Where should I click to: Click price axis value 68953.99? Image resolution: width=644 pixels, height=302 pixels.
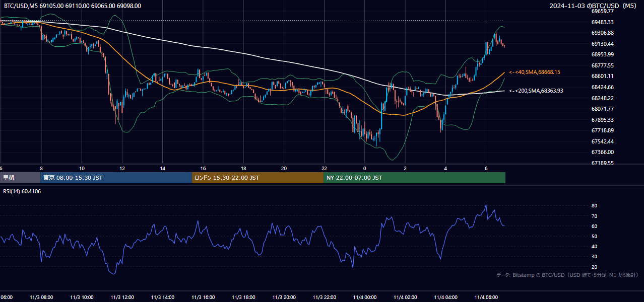[x=602, y=54]
